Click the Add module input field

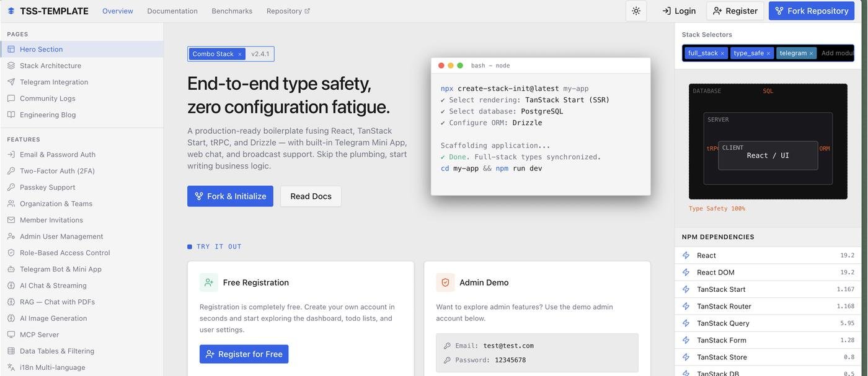click(x=837, y=53)
